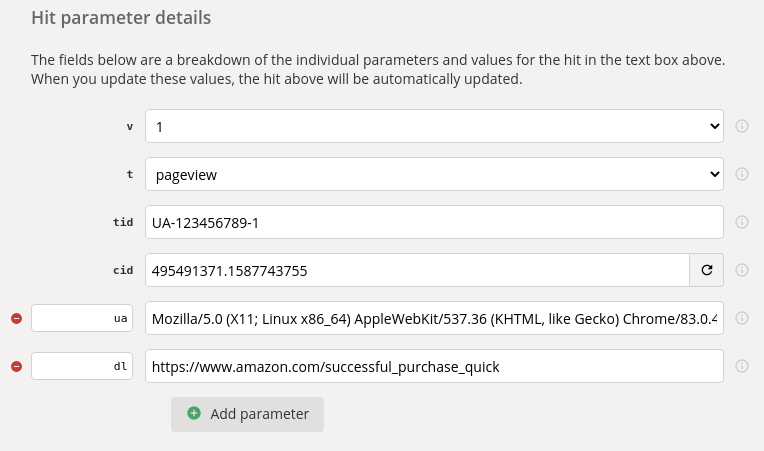
Task: Open the v version dropdown
Action: 434,126
